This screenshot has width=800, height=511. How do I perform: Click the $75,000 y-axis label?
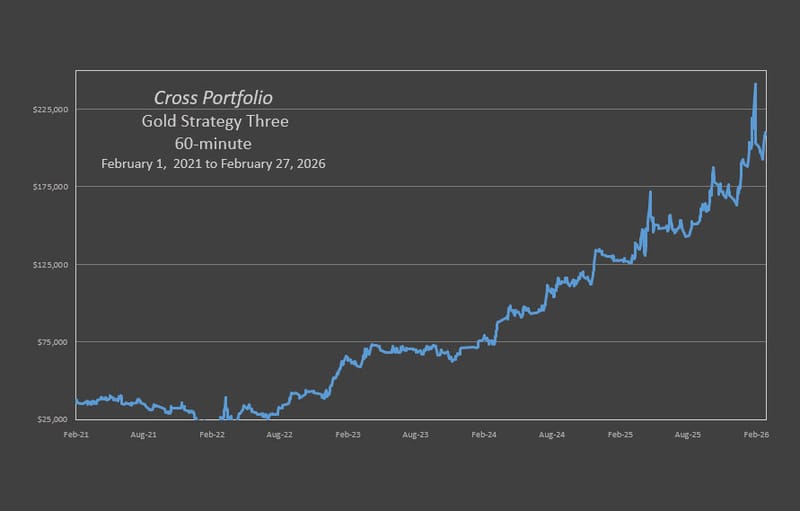point(51,342)
